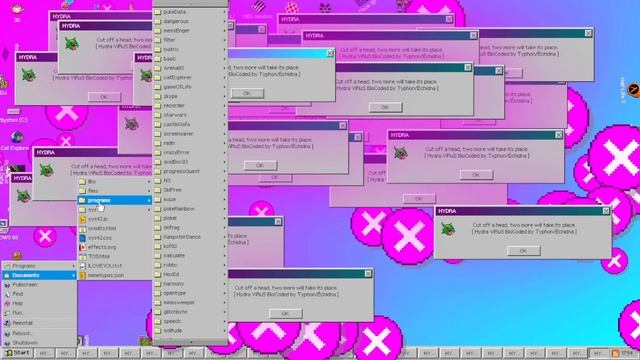Open the screensaver entry in programs menu
Viewport: 640px width, 360px height.
coord(190,134)
